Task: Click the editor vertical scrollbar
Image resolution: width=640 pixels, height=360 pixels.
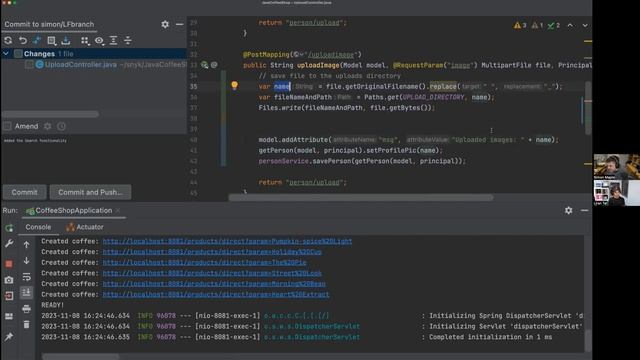Action: [588, 108]
